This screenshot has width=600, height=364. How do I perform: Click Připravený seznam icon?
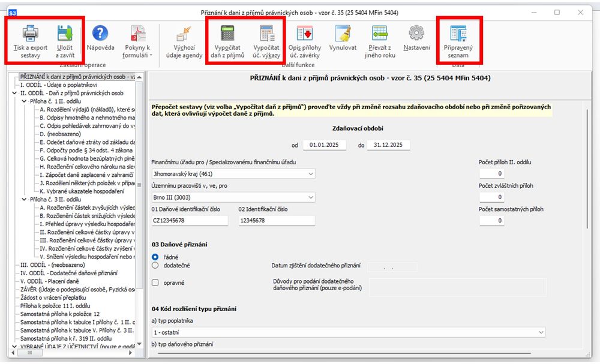tap(458, 34)
